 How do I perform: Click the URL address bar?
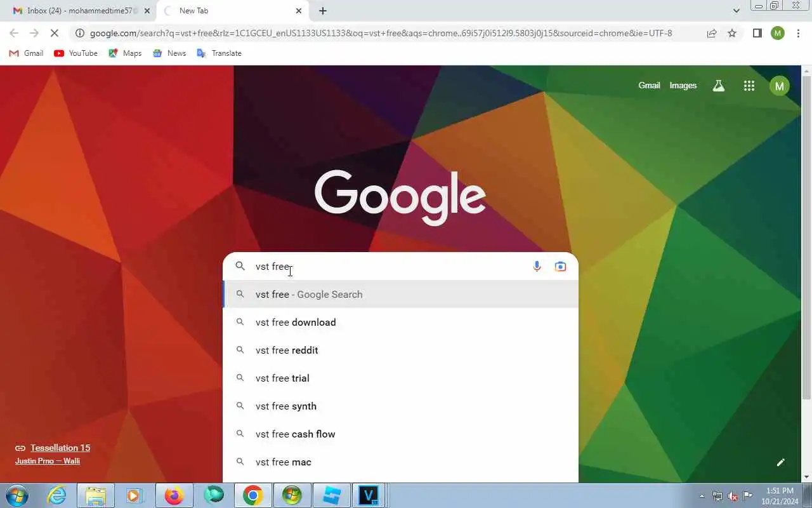381,33
